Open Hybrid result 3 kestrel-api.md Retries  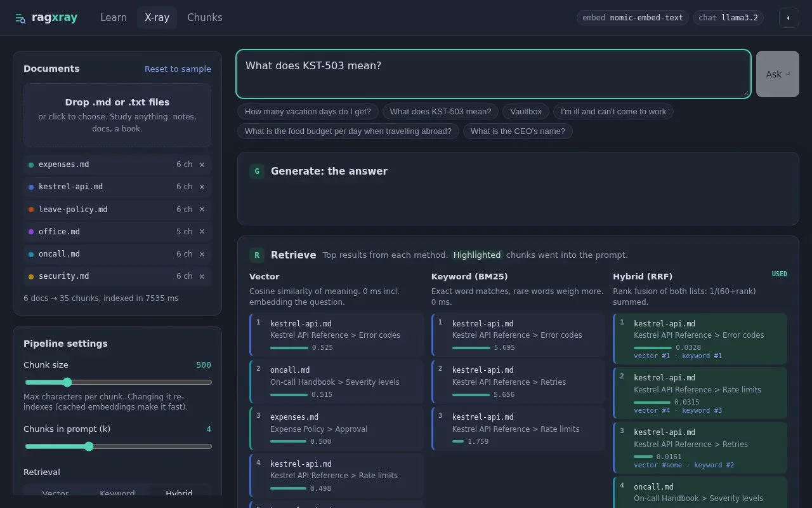700,448
